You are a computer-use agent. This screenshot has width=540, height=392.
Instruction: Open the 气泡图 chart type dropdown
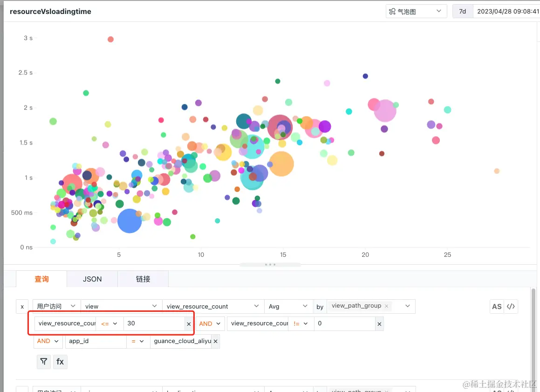(416, 11)
